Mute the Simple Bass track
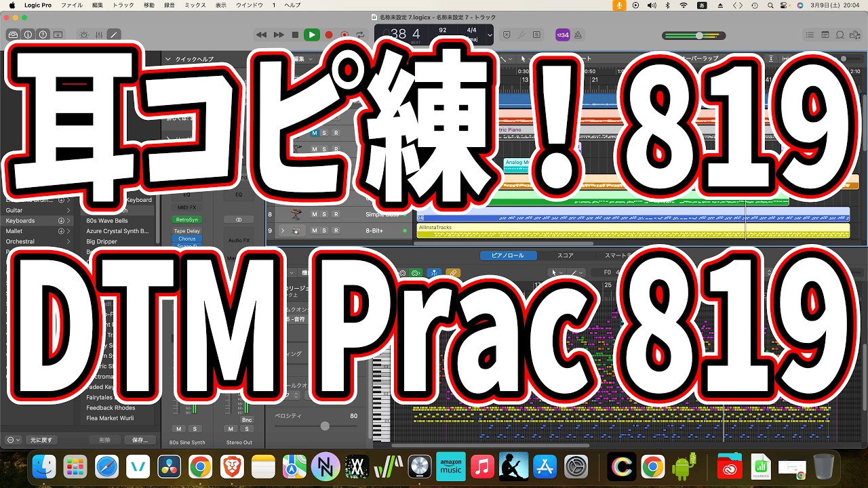Viewport: 868px width, 488px height. [314, 214]
